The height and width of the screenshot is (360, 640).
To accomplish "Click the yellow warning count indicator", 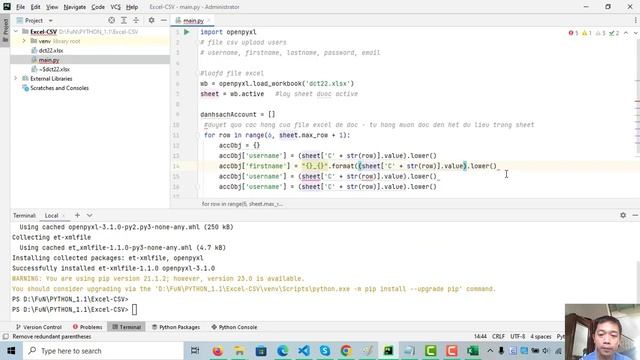I will 587,33.
